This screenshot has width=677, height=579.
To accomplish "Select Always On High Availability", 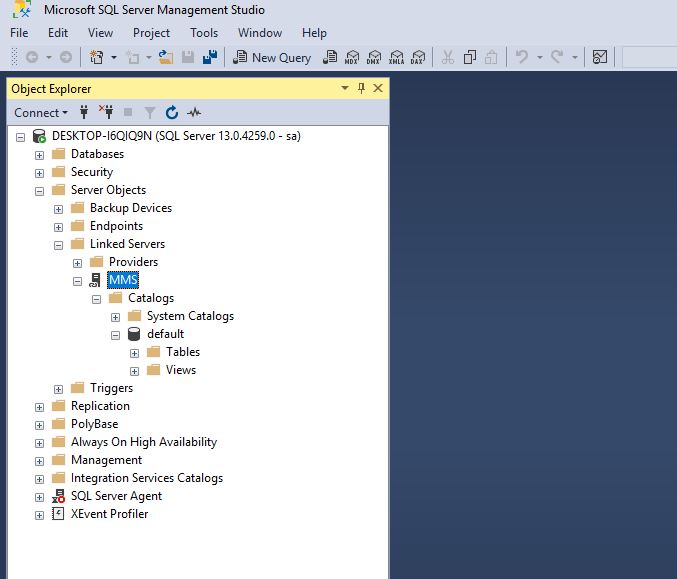I will tap(144, 442).
